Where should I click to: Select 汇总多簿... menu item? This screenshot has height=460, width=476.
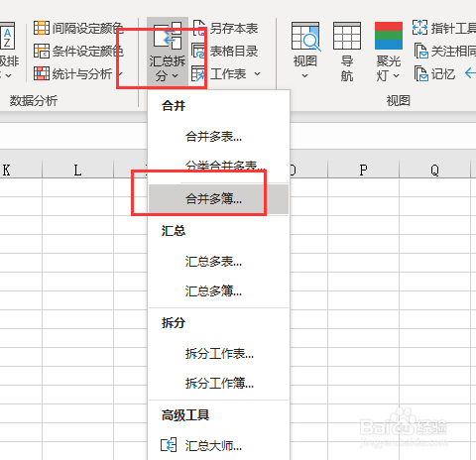218,290
